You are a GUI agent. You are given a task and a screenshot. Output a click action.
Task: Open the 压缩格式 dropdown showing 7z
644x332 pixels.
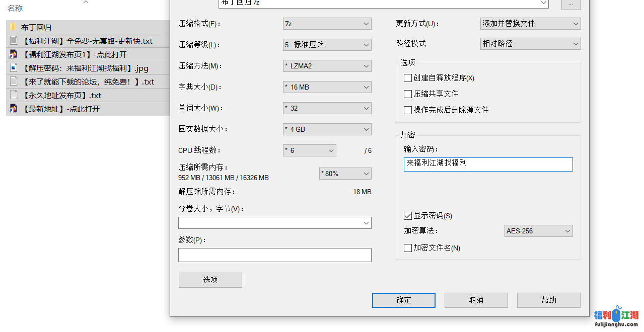pyautogui.click(x=327, y=24)
